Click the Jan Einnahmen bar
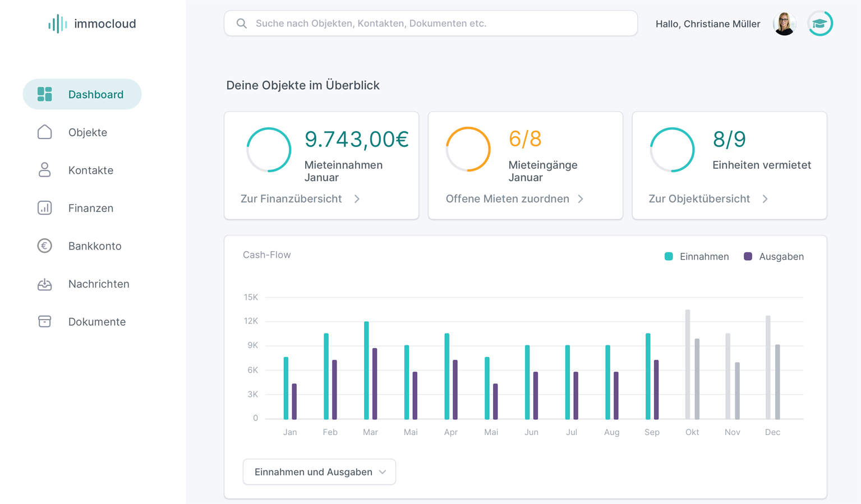The width and height of the screenshot is (861, 504). [x=286, y=388]
